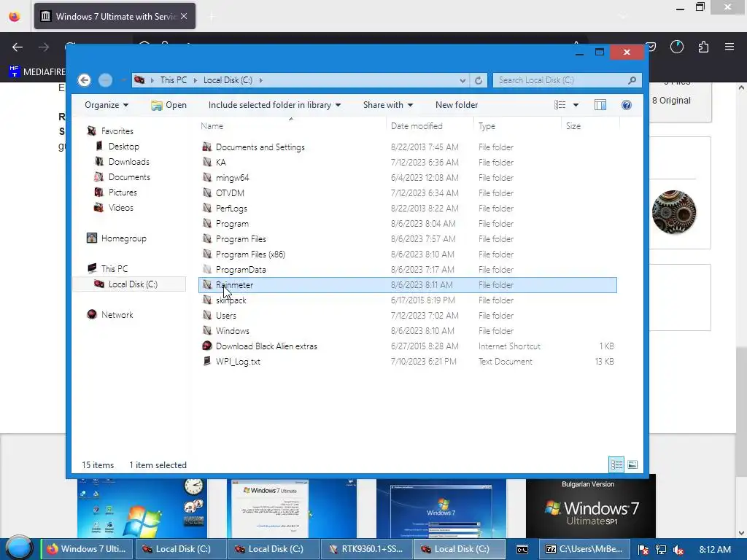Click the gears avatar image on webpage
The height and width of the screenshot is (560, 747).
pos(673,212)
